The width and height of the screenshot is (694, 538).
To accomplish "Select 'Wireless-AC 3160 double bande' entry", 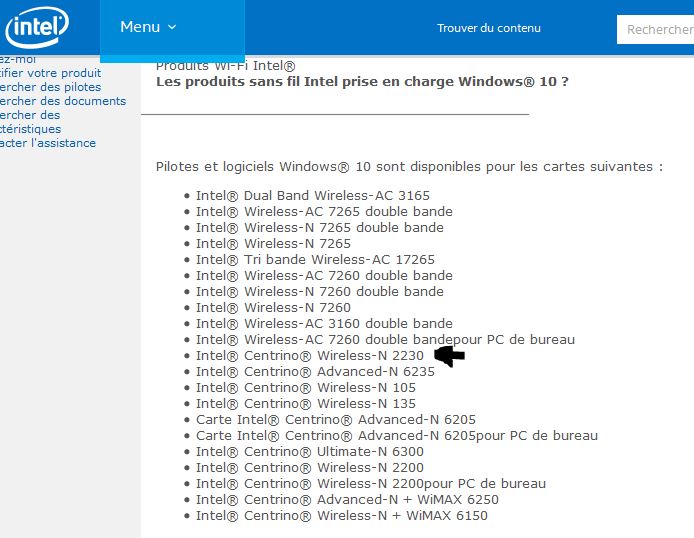I will (x=324, y=323).
